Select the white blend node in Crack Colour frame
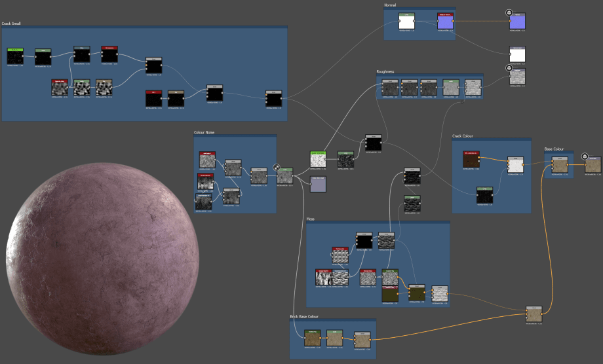Viewport: 603px width, 364px height. [x=515, y=165]
